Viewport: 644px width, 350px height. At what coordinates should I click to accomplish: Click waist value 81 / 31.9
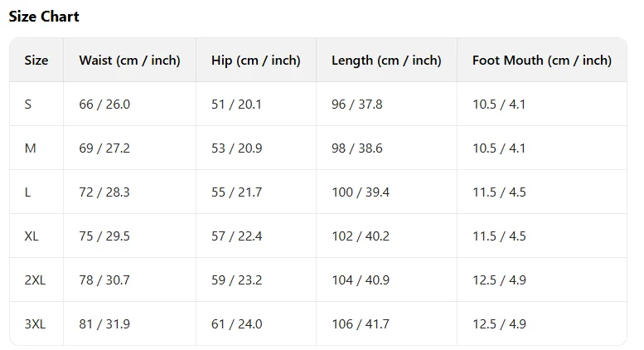point(104,324)
